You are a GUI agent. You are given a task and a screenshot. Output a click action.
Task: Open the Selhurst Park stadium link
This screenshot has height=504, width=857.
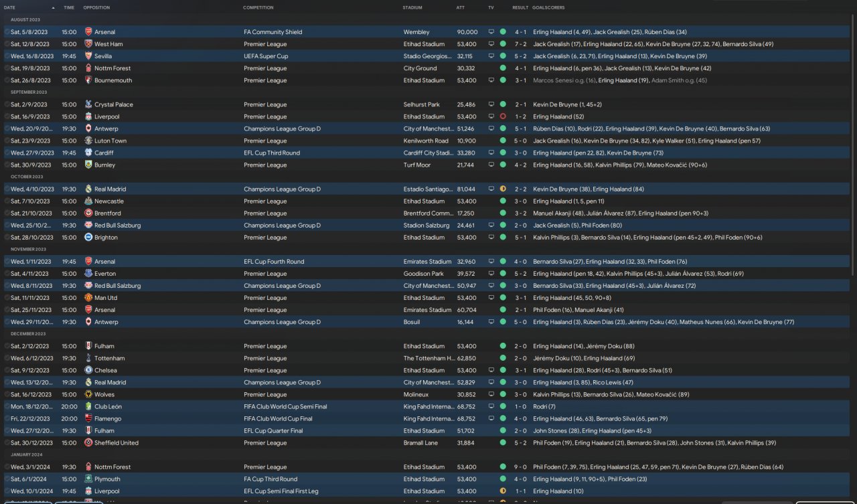(421, 104)
